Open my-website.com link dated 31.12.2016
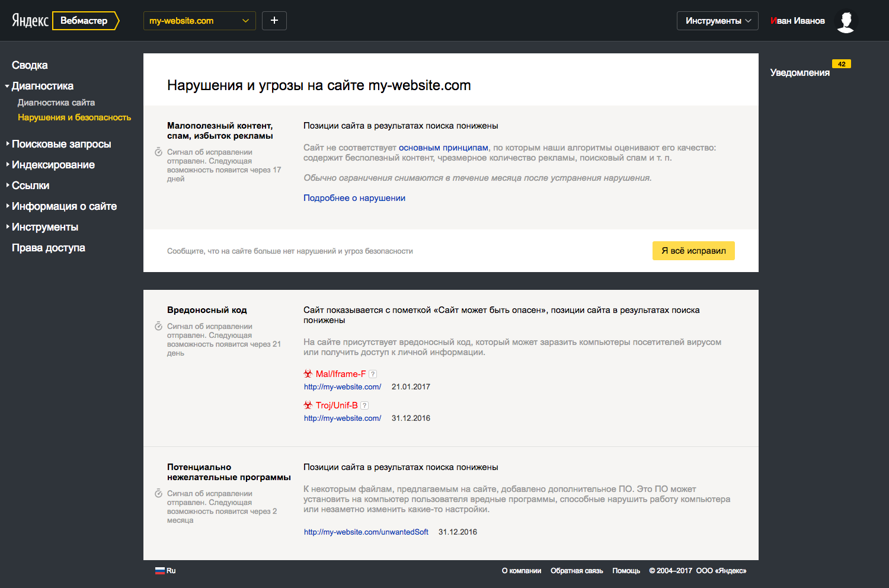The width and height of the screenshot is (889, 588). pos(343,418)
